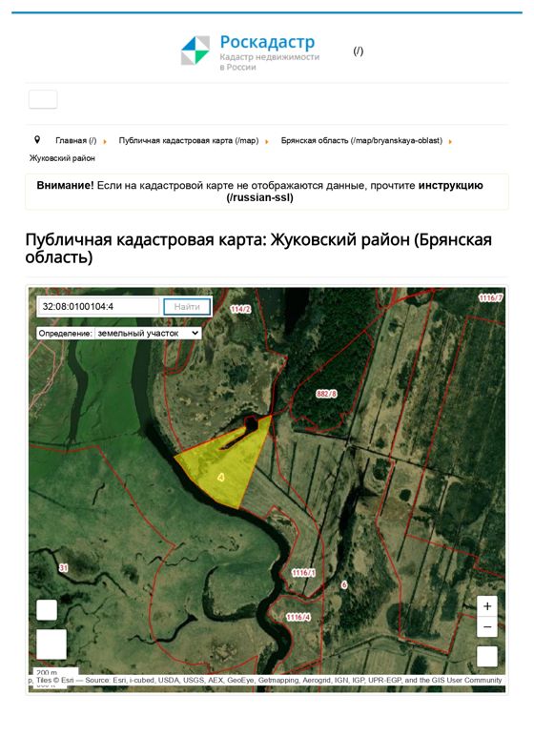Open the Брянская область breadcrumb link
Screen dimensions: 534x756
pyautogui.click(x=361, y=141)
